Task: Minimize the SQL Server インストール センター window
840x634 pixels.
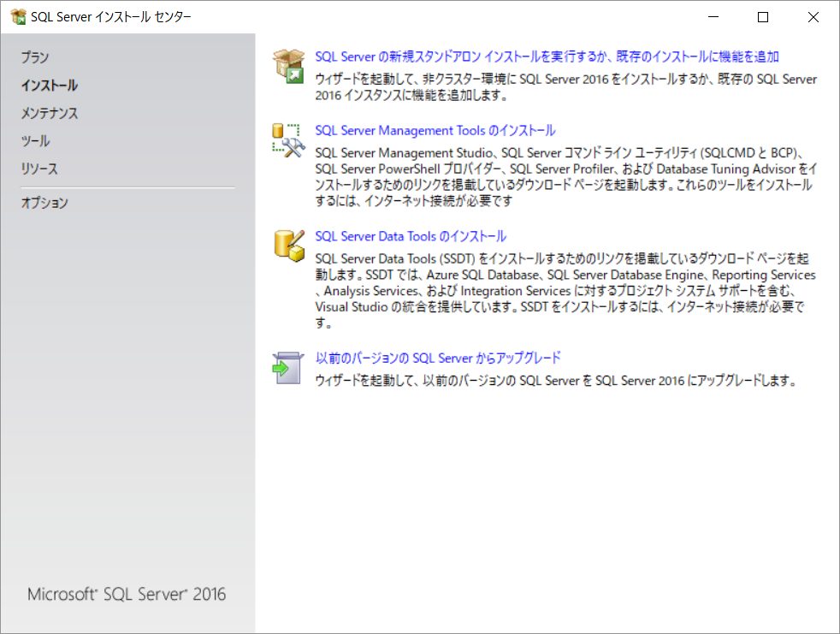Action: tap(713, 17)
